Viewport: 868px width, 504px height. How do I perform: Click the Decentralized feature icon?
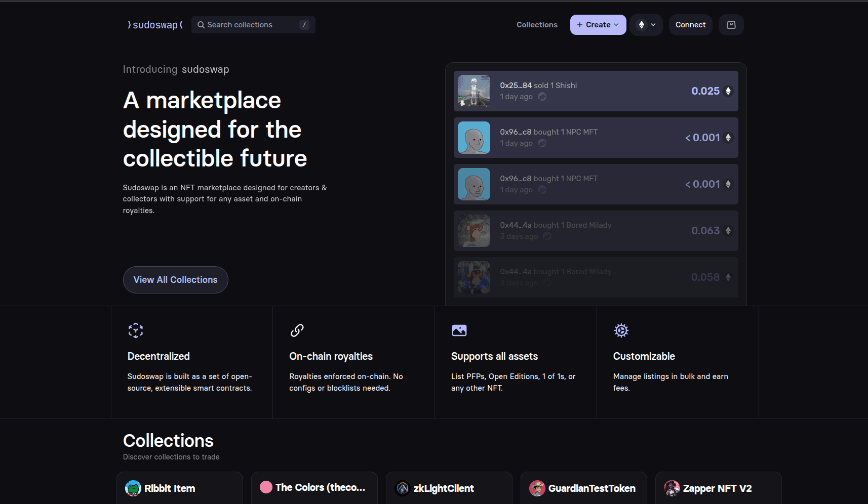(x=136, y=330)
